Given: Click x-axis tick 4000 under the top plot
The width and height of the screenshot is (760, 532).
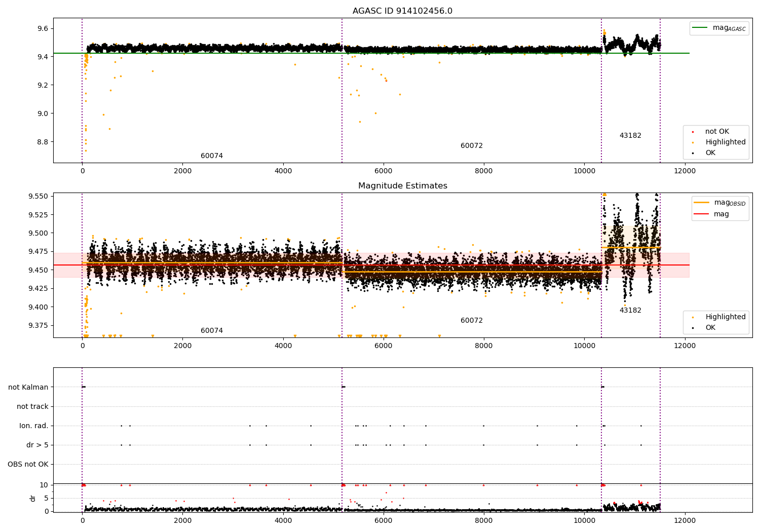Looking at the screenshot, I should click(x=283, y=171).
